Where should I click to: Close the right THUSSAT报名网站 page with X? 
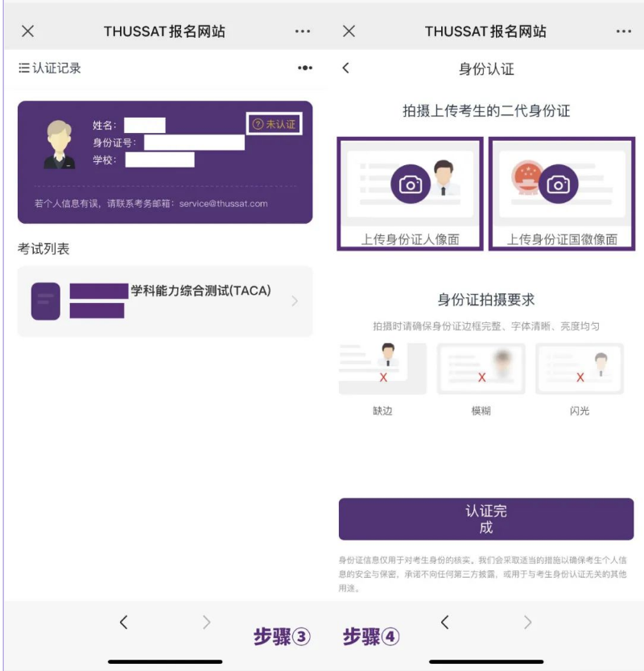(x=349, y=31)
